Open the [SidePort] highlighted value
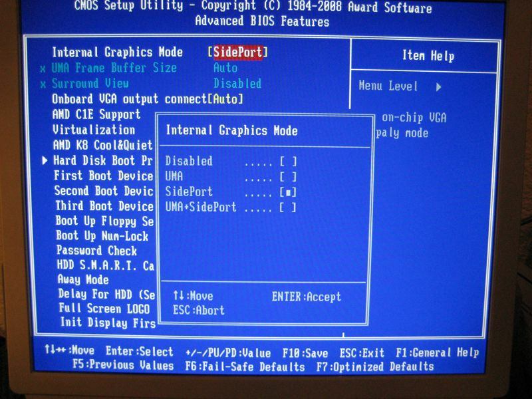This screenshot has height=399, width=532. 238,53
